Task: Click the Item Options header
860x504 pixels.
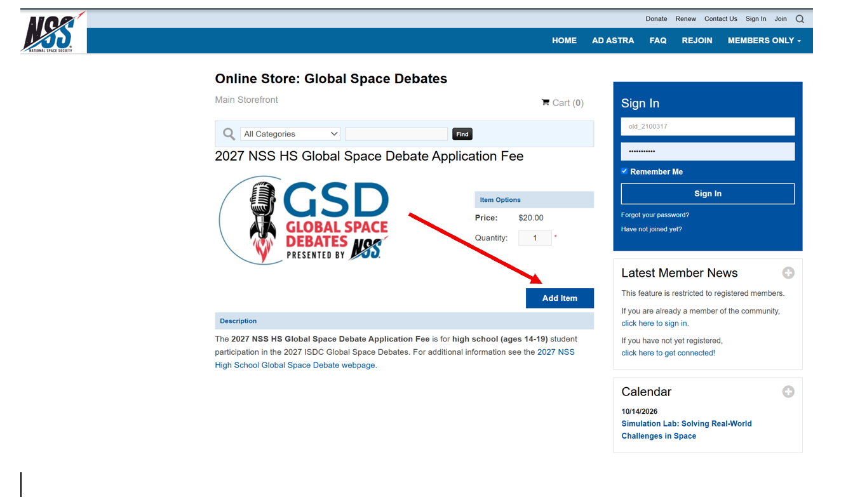Action: [x=534, y=200]
